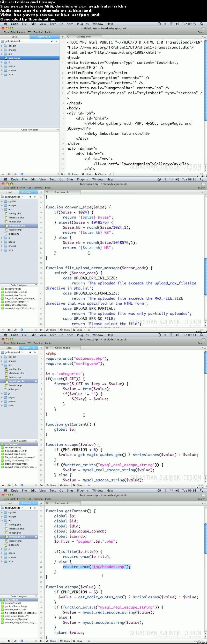Click the split-view button in Untitled.html window's tab bar

204,37
